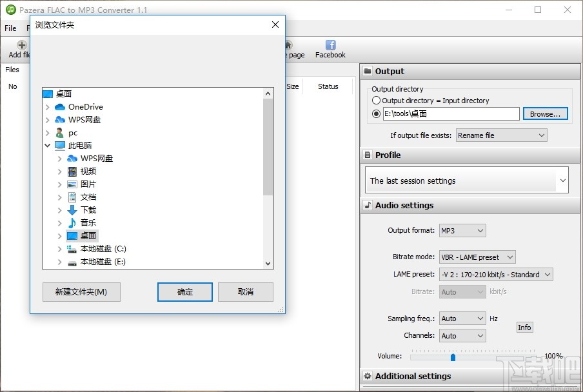Click the Add files toolbar icon
Viewport: 583px width, 392px height.
pyautogui.click(x=21, y=45)
